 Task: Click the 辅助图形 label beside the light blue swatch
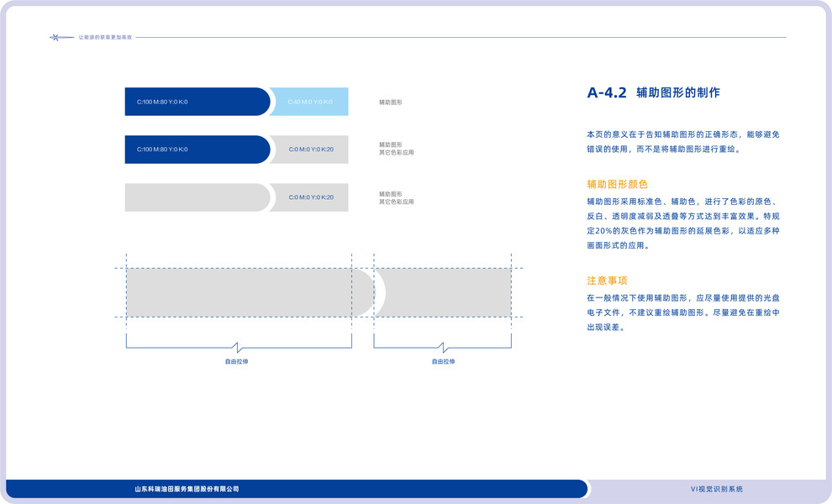(x=391, y=102)
